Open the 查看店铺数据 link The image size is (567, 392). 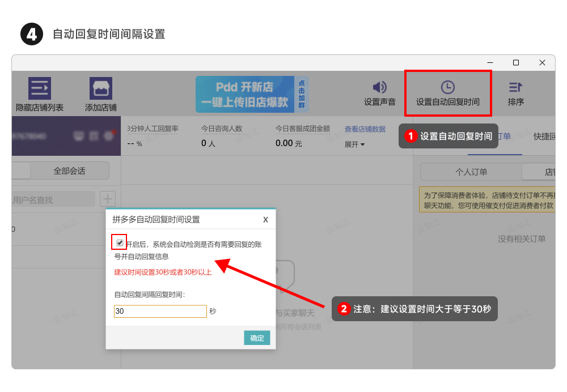point(365,129)
